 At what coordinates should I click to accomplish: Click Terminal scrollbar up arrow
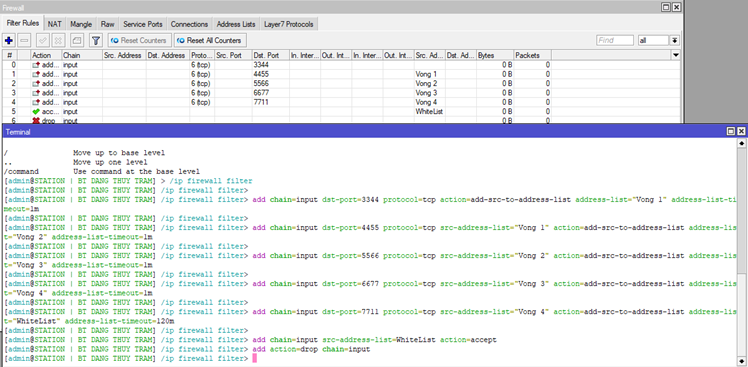(741, 143)
